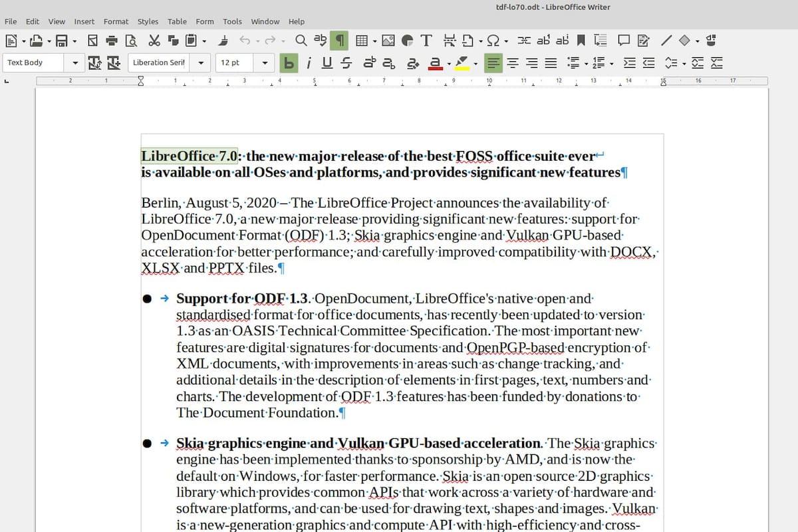Toggle Superscript formatting
Image resolution: width=798 pixels, height=532 pixels.
point(369,63)
